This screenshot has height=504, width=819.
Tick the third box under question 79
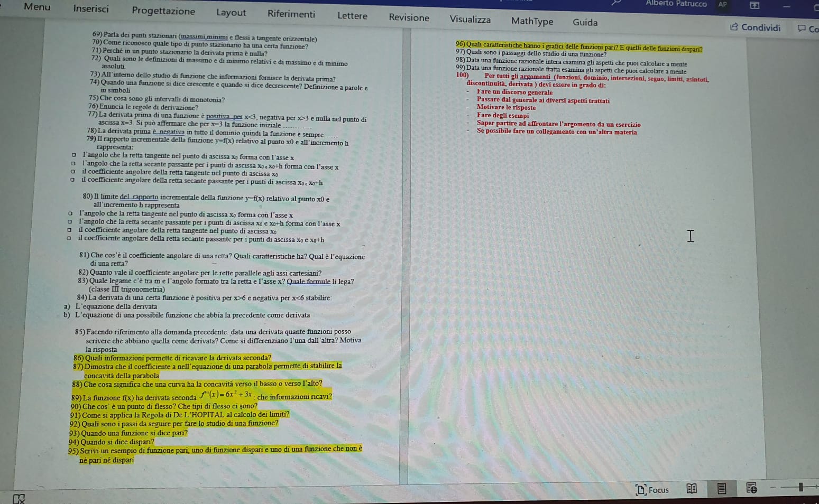coord(72,172)
